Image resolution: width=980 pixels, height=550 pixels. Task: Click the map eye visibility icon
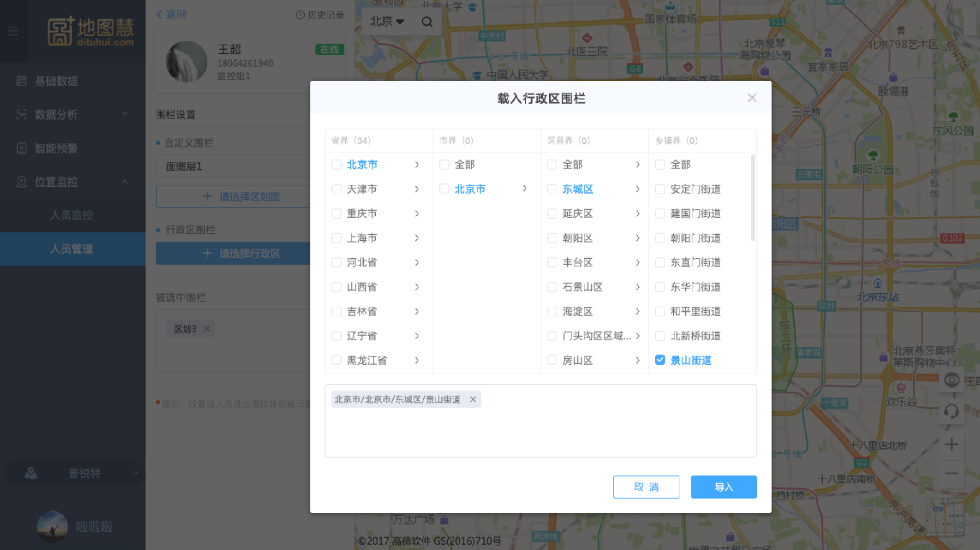(951, 380)
